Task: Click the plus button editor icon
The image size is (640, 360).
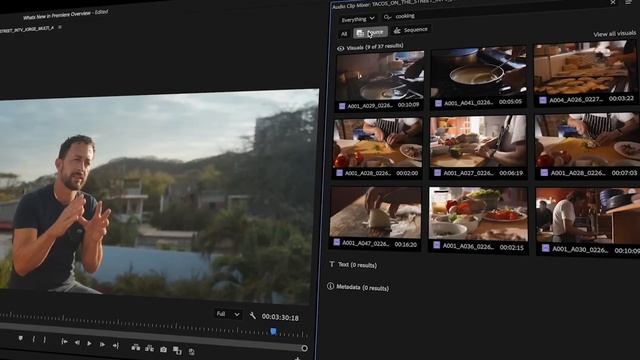Action: [298, 358]
